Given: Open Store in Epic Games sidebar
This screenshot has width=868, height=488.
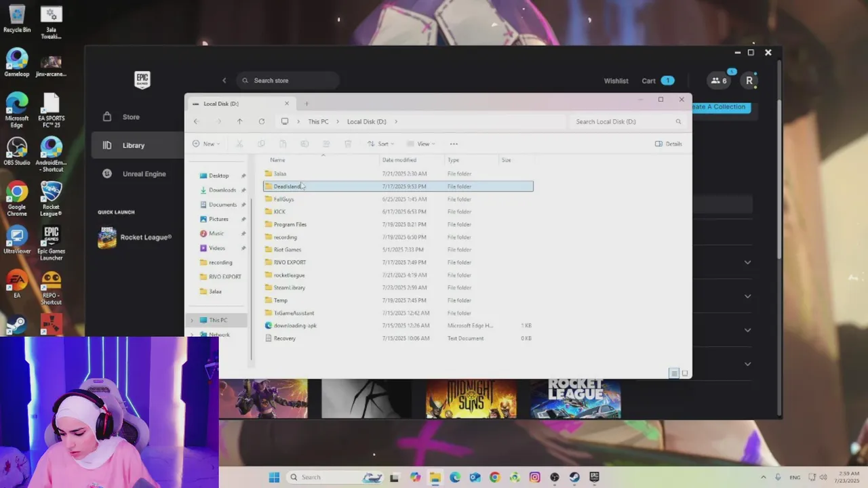Looking at the screenshot, I should [131, 117].
